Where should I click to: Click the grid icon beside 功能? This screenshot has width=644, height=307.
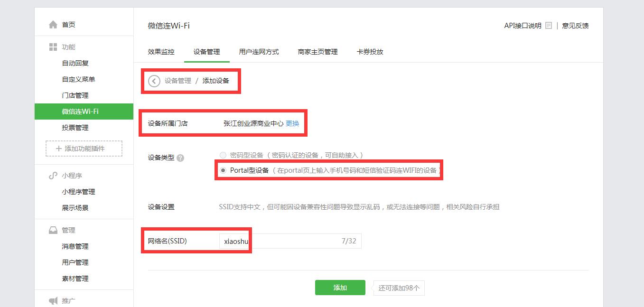[53, 47]
